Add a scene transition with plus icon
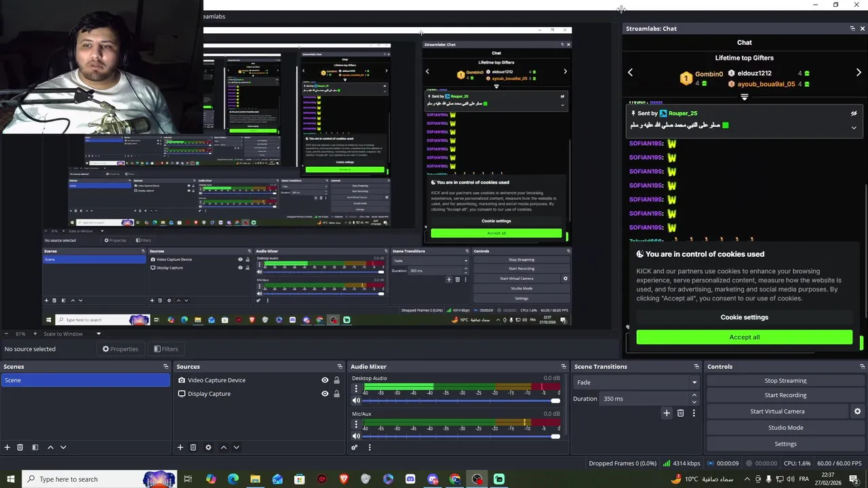868x488 pixels. pos(667,413)
